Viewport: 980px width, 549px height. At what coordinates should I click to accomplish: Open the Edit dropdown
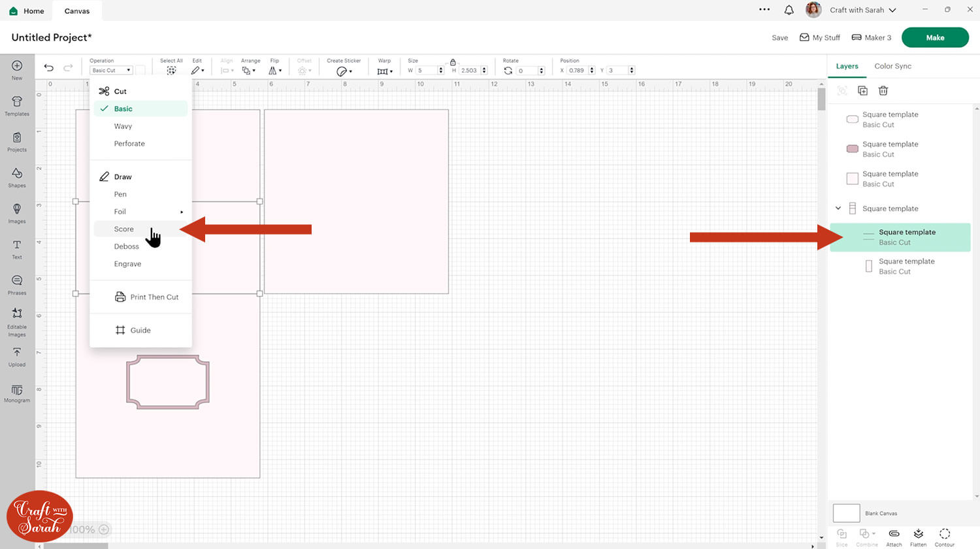coord(197,70)
